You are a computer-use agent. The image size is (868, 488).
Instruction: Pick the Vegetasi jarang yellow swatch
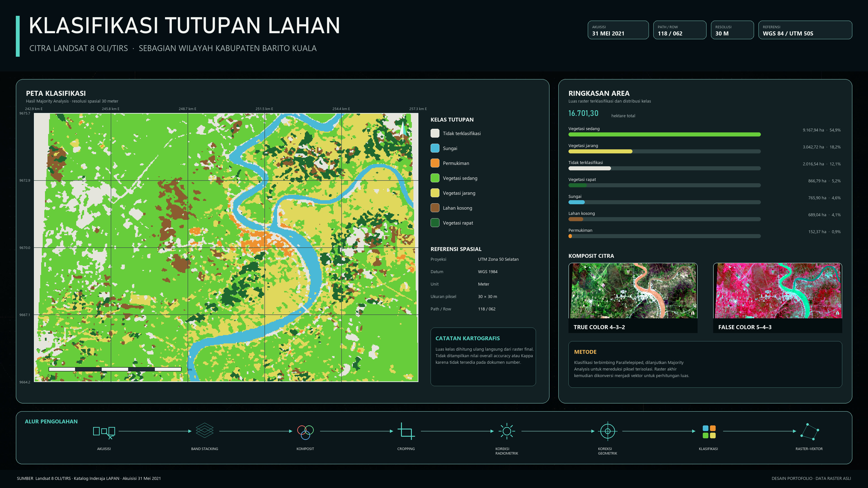pyautogui.click(x=435, y=193)
